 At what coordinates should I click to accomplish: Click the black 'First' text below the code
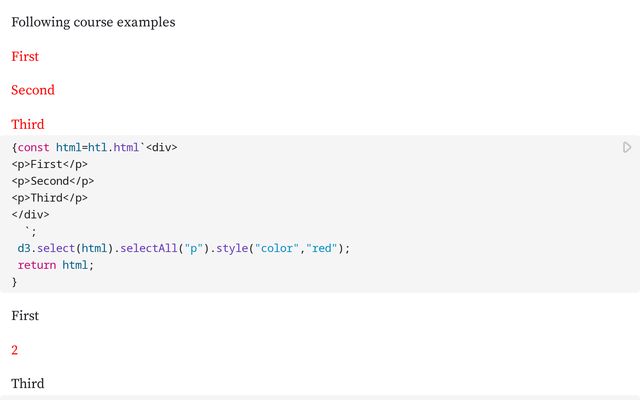[25, 316]
